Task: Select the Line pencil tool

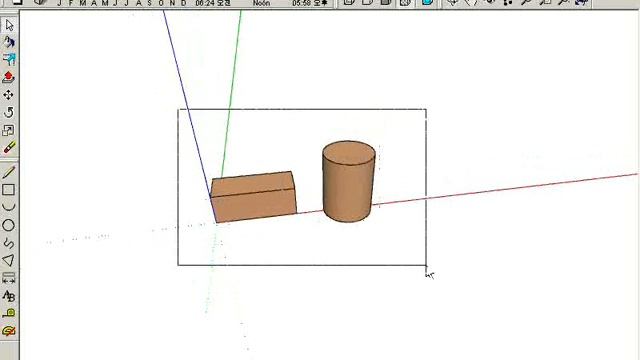Action: pyautogui.click(x=9, y=172)
